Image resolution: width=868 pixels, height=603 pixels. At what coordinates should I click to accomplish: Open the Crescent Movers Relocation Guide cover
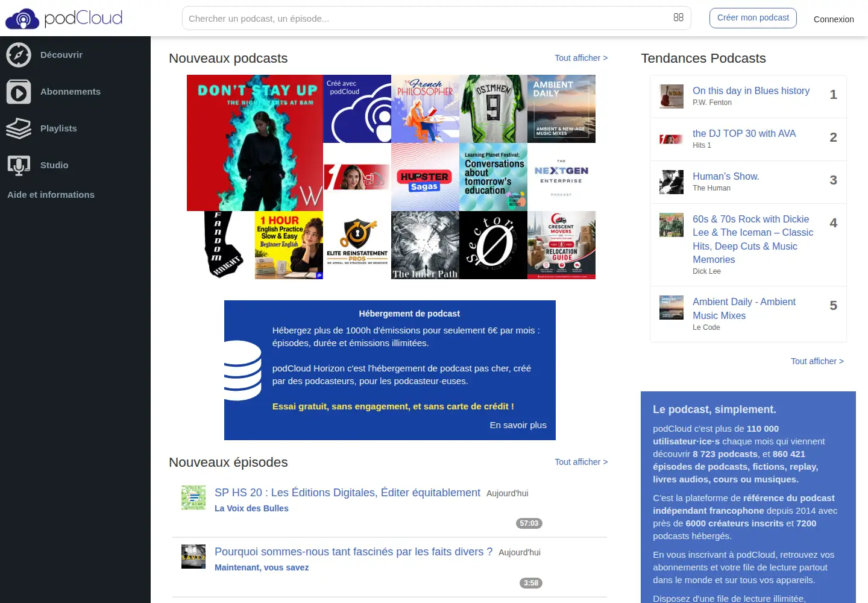(561, 245)
